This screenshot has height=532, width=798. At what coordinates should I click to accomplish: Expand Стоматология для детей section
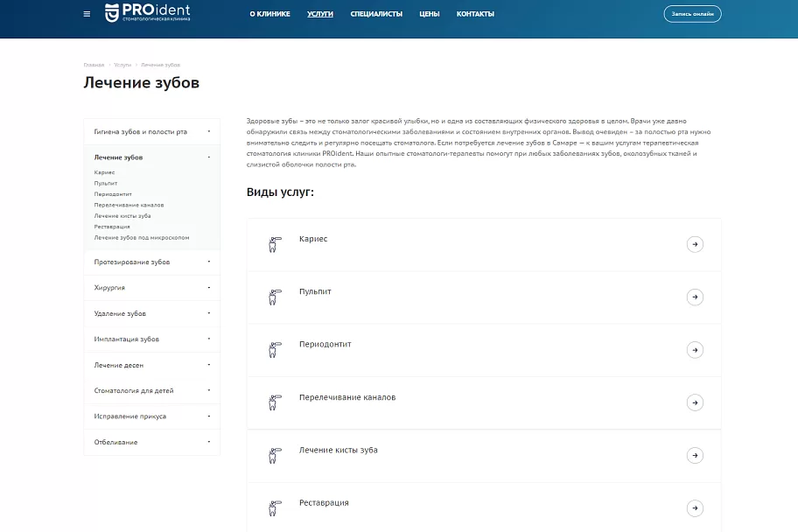[208, 390]
